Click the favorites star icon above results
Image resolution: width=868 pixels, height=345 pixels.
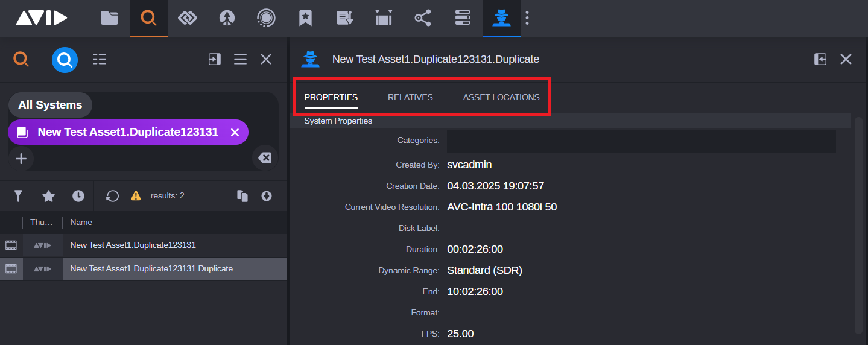coord(48,196)
